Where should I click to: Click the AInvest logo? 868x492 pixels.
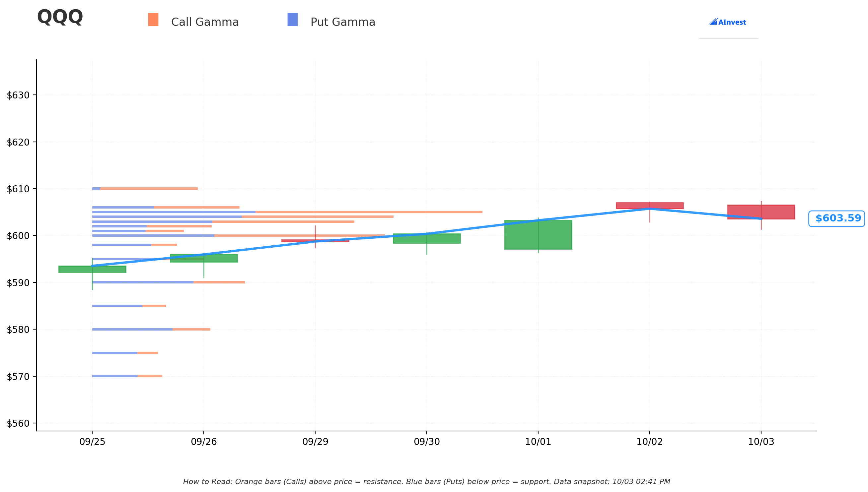[727, 22]
